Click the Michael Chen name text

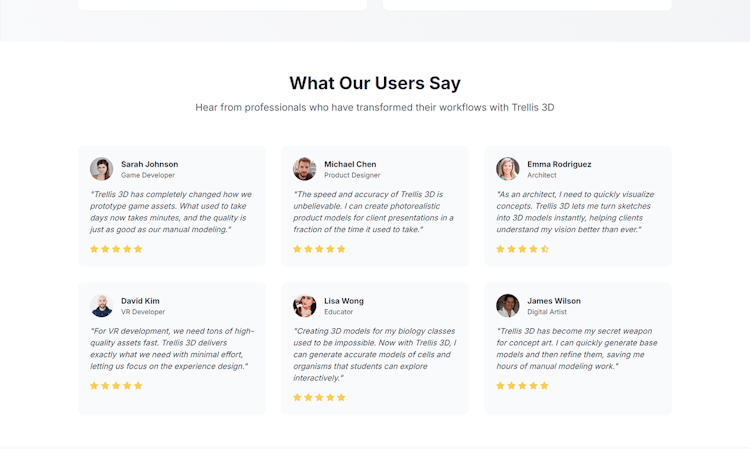point(350,164)
